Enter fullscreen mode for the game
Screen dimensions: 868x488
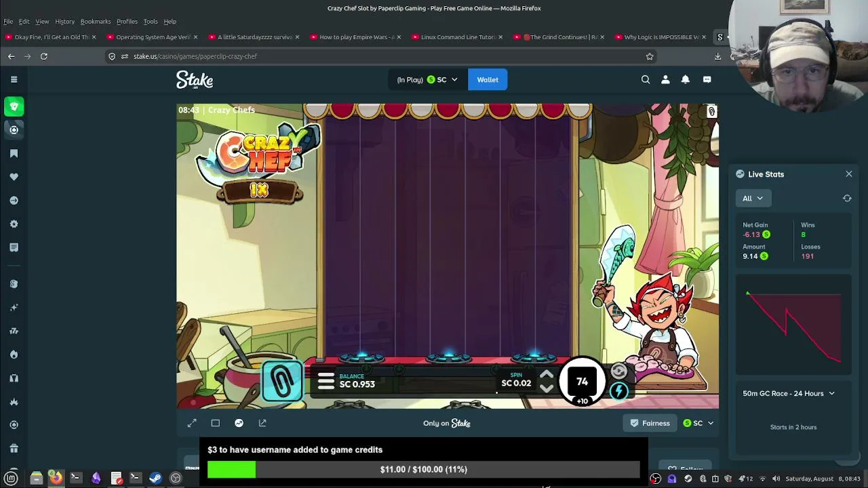pyautogui.click(x=192, y=423)
